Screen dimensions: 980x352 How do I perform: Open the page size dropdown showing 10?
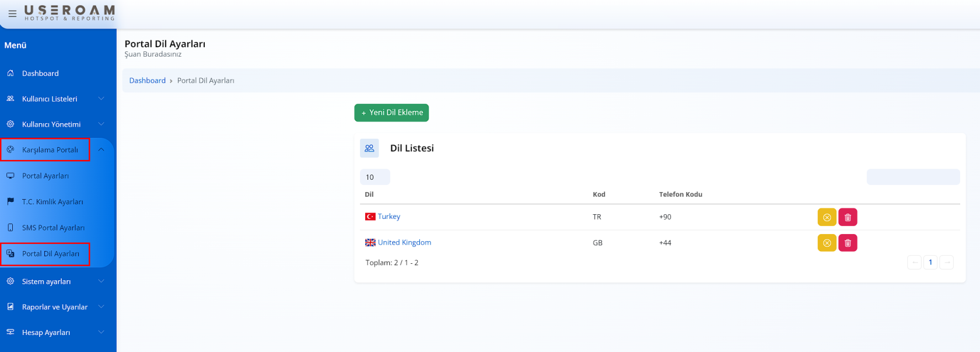pos(374,177)
